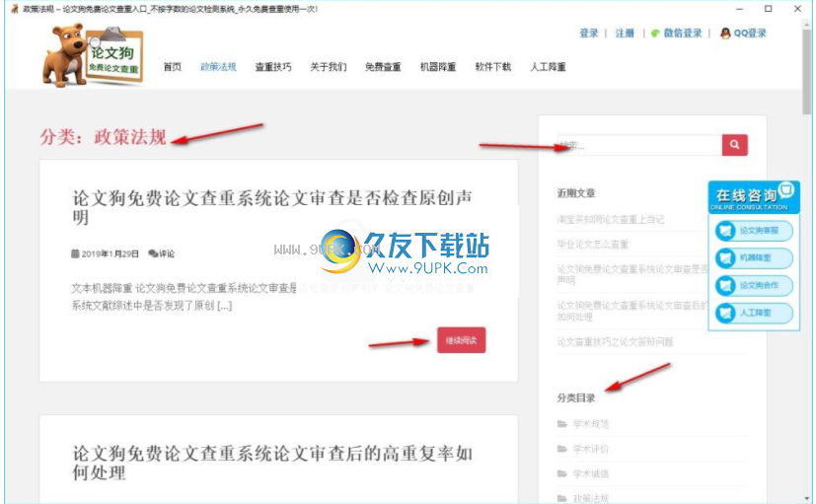Image resolution: width=816 pixels, height=504 pixels.
Task: Open recent article 淘宝买知网论文查重上当记
Action: tap(611, 220)
